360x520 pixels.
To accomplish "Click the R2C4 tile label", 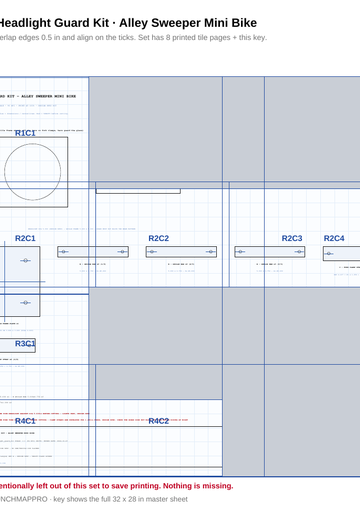I will 334,238.
